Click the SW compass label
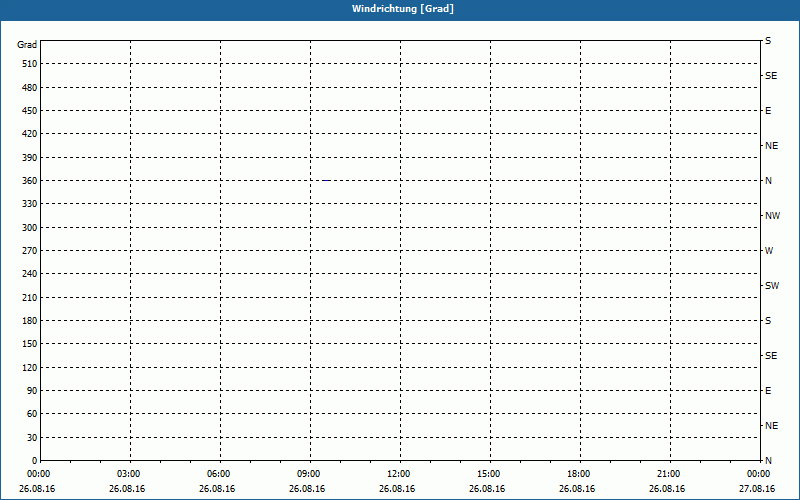The height and width of the screenshot is (500, 800). click(772, 286)
